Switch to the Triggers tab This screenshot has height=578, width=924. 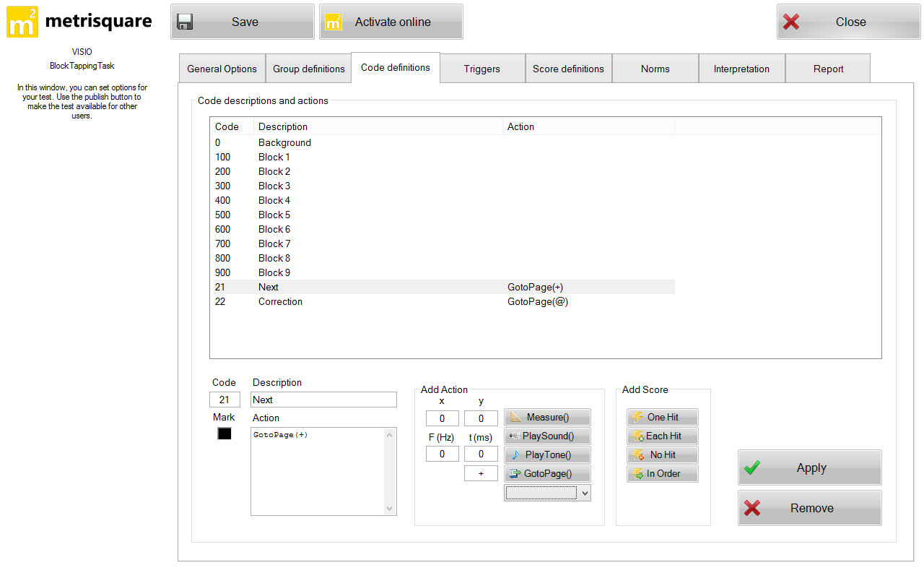tap(481, 69)
